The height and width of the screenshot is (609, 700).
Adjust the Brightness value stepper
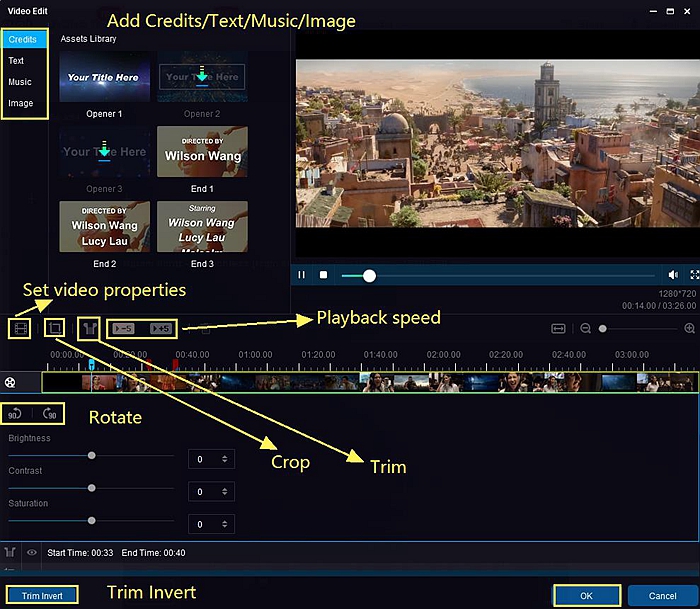click(225, 459)
